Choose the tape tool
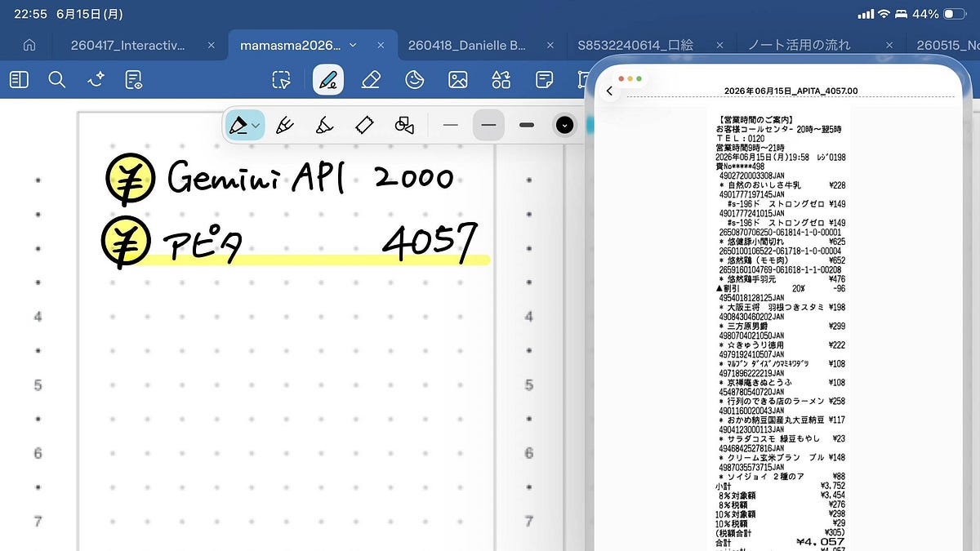This screenshot has height=551, width=980. (364, 125)
